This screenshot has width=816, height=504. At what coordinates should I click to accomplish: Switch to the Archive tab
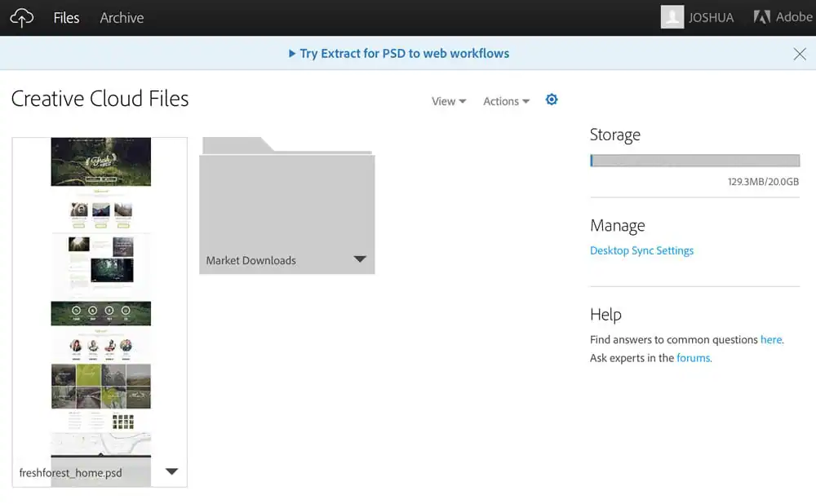(x=122, y=18)
